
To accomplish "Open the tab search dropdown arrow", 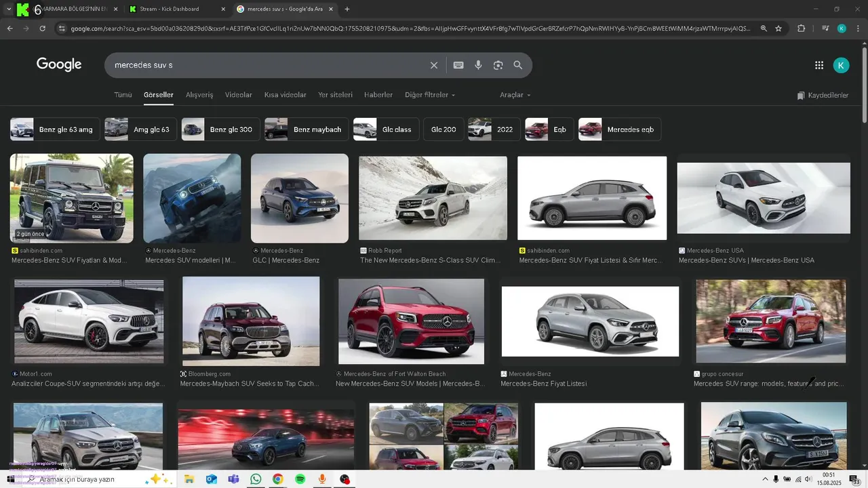I will click(8, 9).
